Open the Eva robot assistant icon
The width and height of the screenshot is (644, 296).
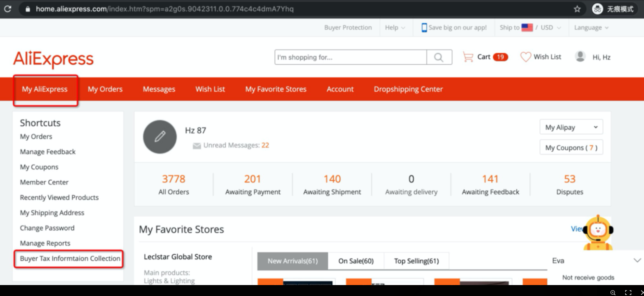598,233
